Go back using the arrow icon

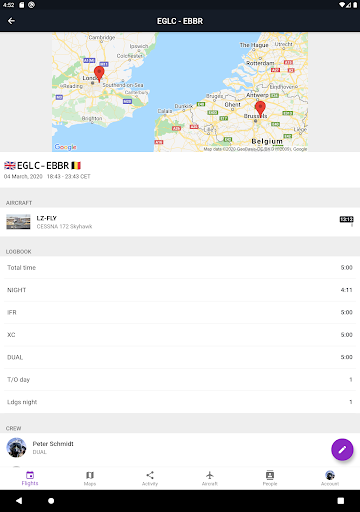pyautogui.click(x=11, y=21)
